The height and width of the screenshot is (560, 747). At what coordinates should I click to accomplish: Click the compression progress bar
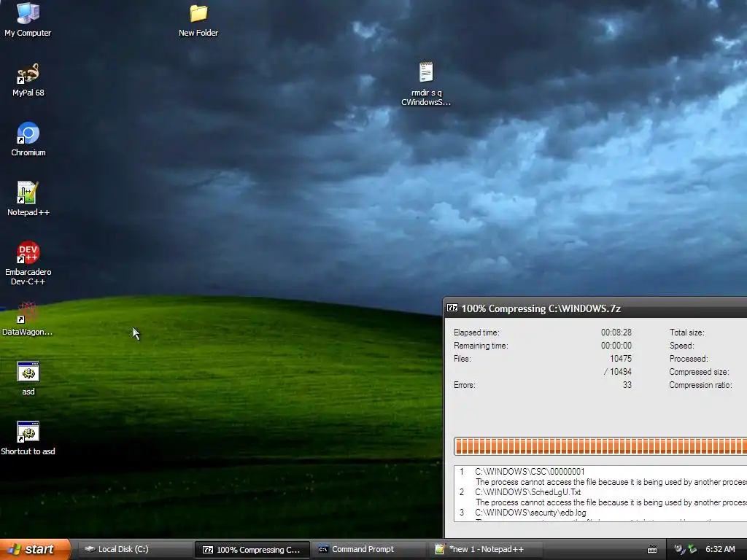point(600,446)
